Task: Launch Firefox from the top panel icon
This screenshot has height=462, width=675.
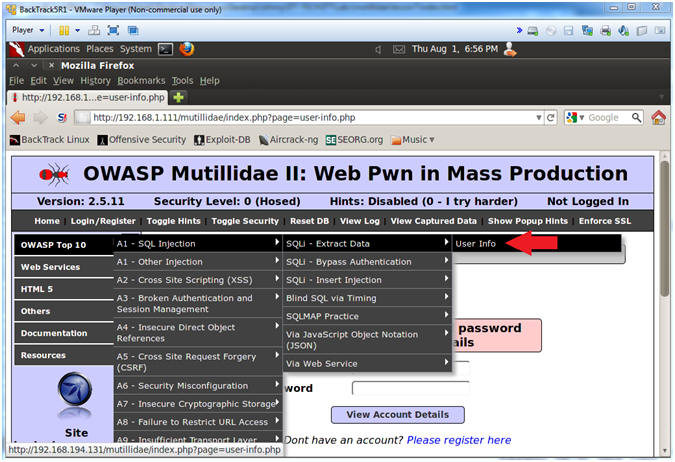Action: [187, 50]
